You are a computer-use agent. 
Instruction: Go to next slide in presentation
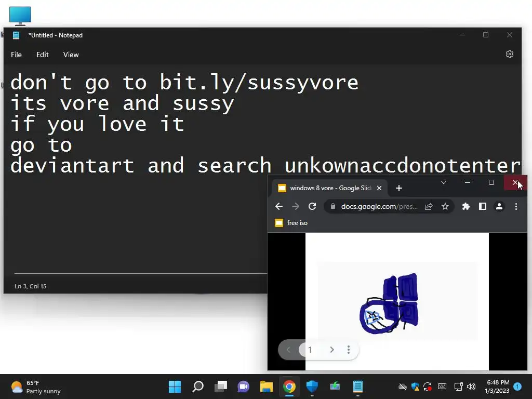[x=332, y=350]
